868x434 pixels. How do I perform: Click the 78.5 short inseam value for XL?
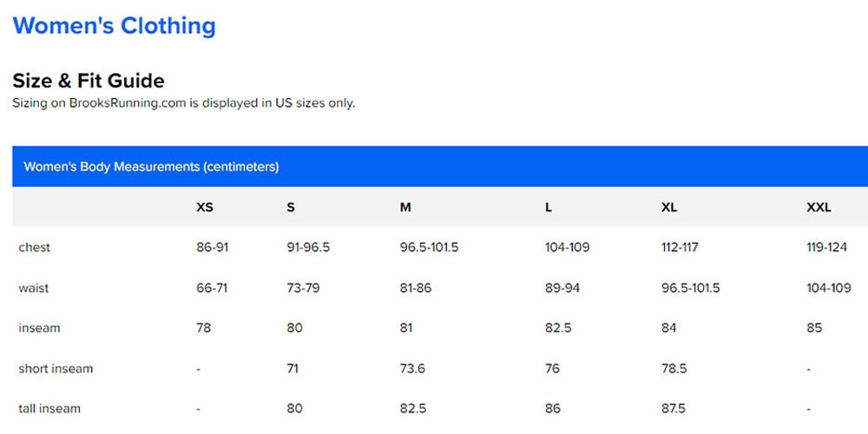(674, 369)
